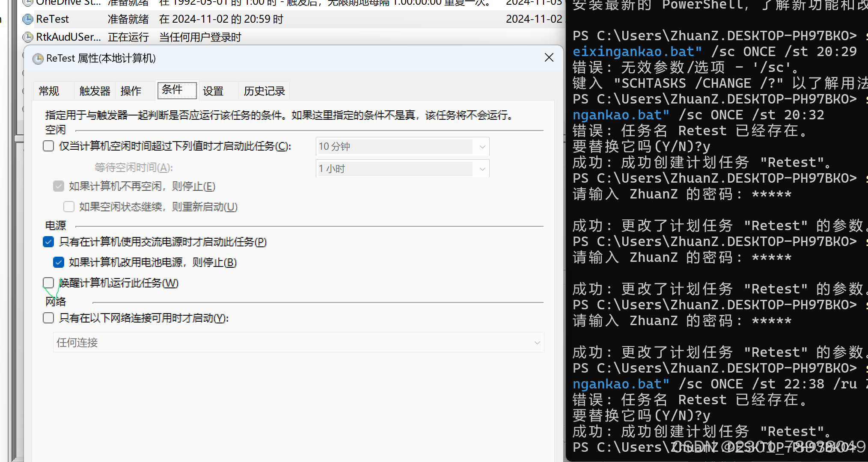Viewport: 868px width, 462px height.
Task: Enable the idle time start condition checkbox
Action: click(x=48, y=146)
